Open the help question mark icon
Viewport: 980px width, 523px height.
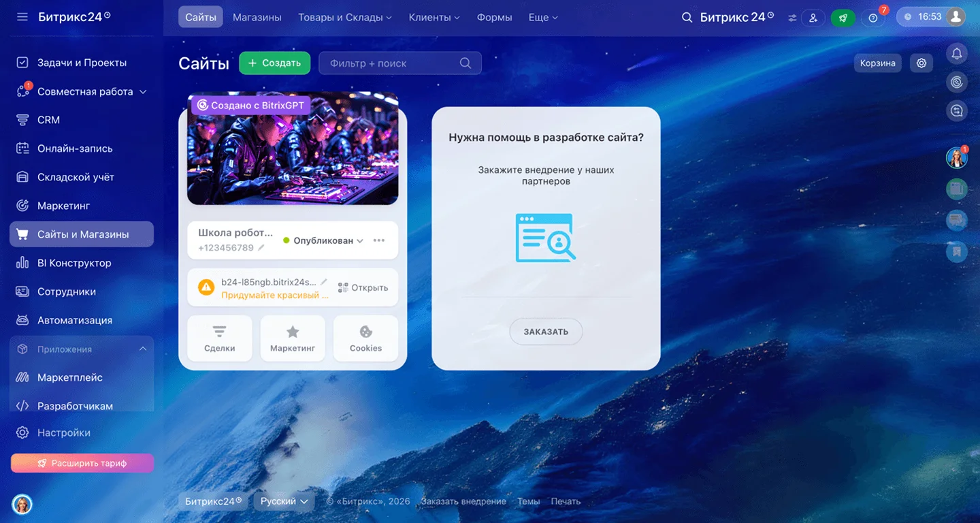[x=873, y=18]
